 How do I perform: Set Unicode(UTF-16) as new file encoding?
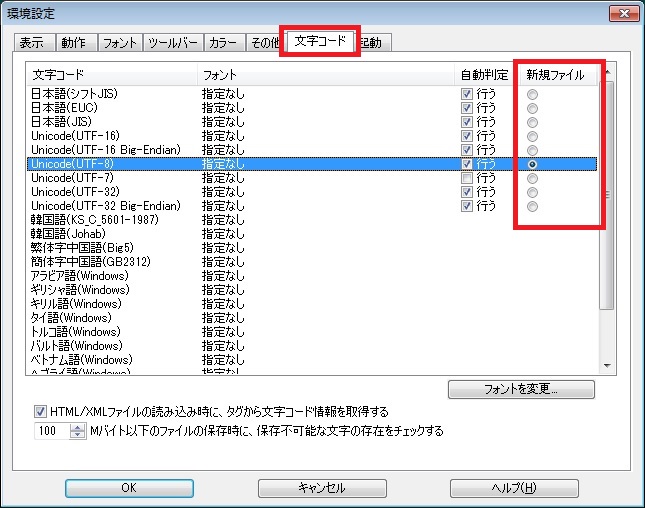tap(533, 136)
